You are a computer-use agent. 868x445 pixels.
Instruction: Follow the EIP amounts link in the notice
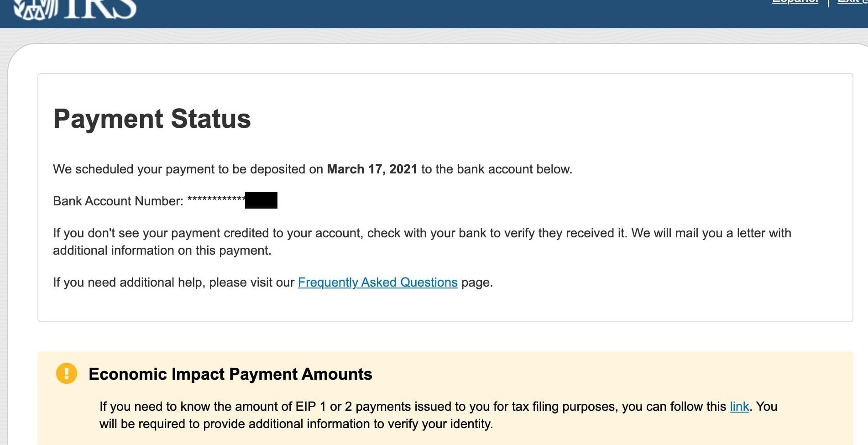point(739,406)
